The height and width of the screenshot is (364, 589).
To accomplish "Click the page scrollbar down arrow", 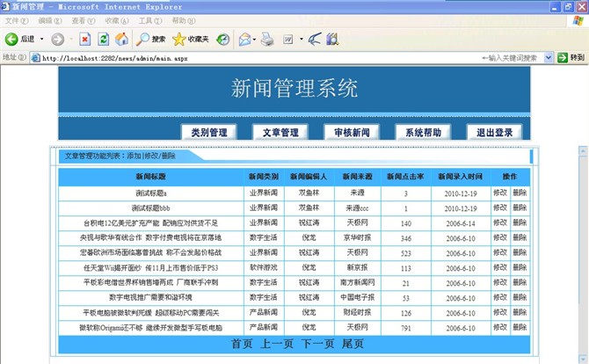I will pos(583,359).
